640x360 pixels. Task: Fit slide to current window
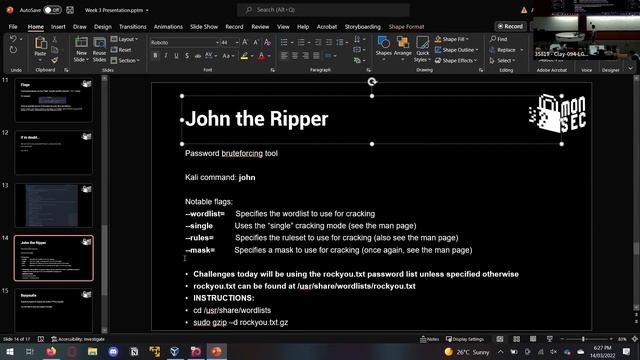click(x=635, y=339)
